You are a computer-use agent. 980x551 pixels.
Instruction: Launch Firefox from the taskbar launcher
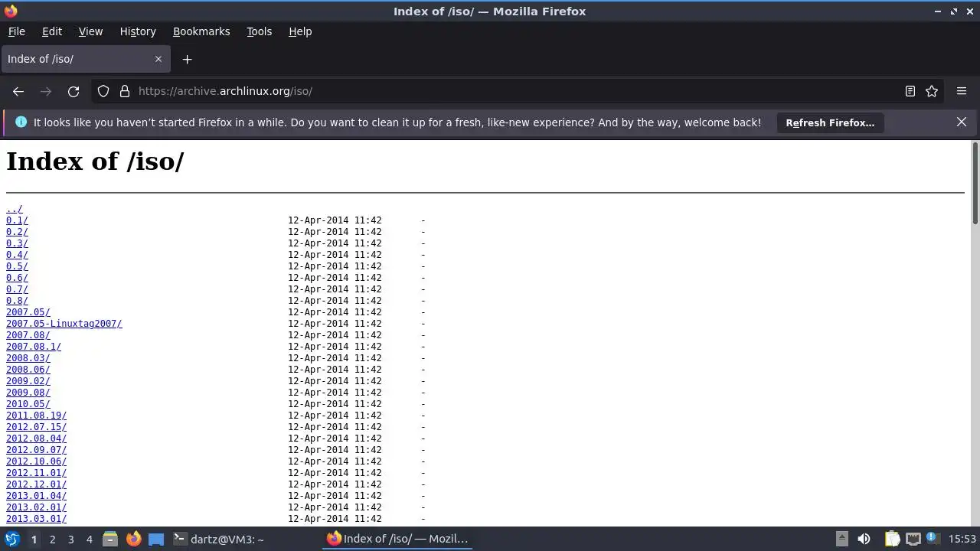(x=133, y=539)
